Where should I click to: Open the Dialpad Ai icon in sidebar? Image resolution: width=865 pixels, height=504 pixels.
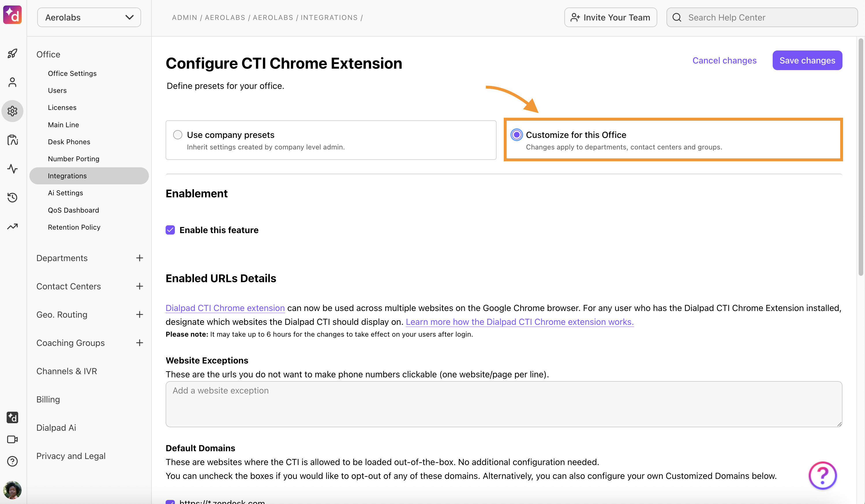pos(12,417)
